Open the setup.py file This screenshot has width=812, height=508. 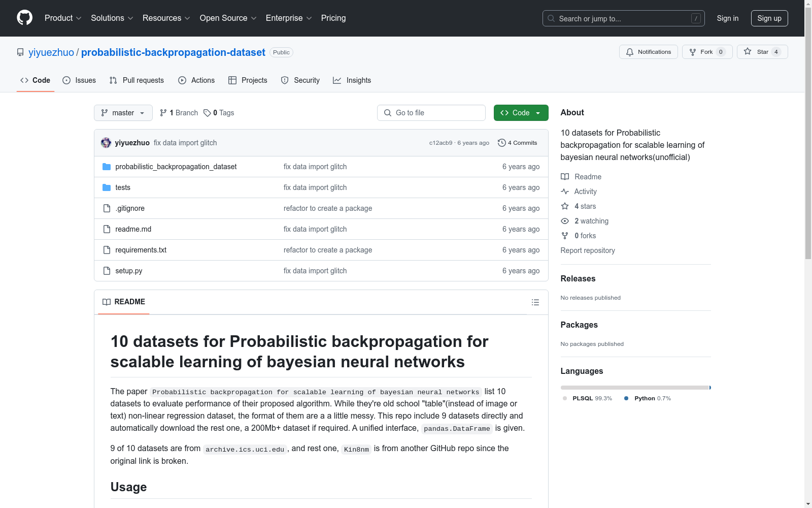point(129,271)
